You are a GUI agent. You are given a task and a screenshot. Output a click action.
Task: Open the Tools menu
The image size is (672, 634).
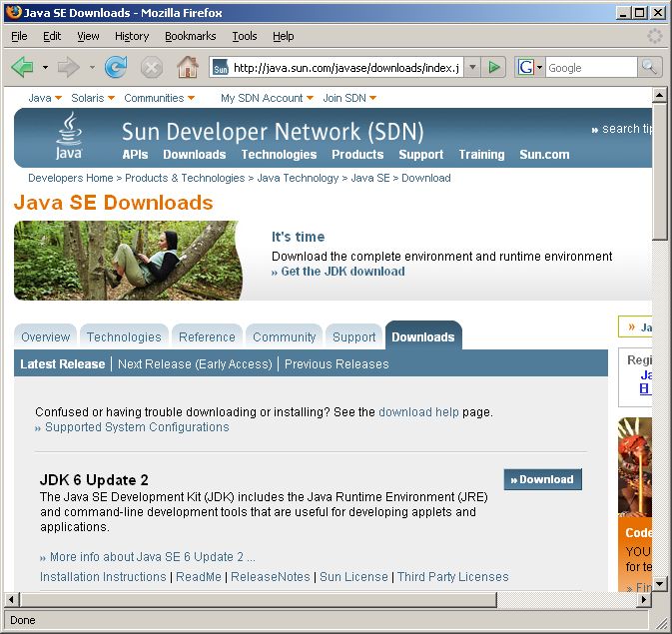tap(245, 36)
